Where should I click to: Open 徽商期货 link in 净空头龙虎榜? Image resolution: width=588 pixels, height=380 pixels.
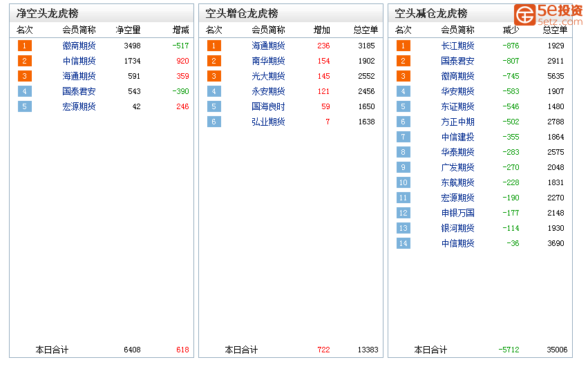[x=79, y=46]
